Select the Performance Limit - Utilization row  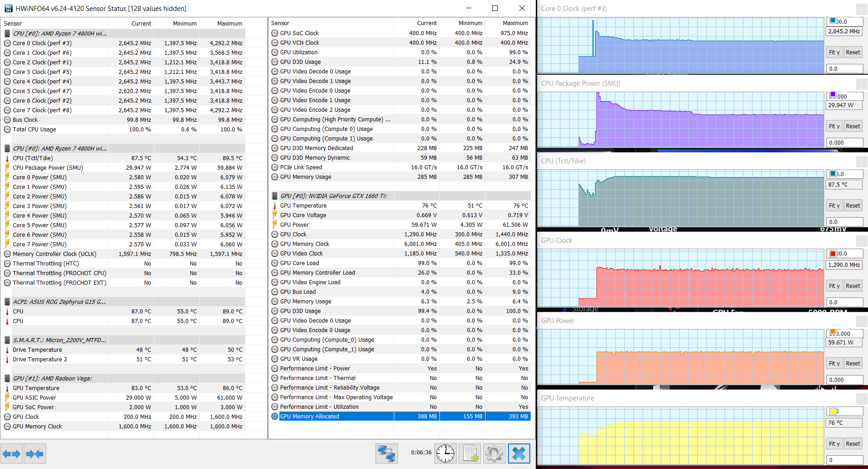pyautogui.click(x=400, y=407)
